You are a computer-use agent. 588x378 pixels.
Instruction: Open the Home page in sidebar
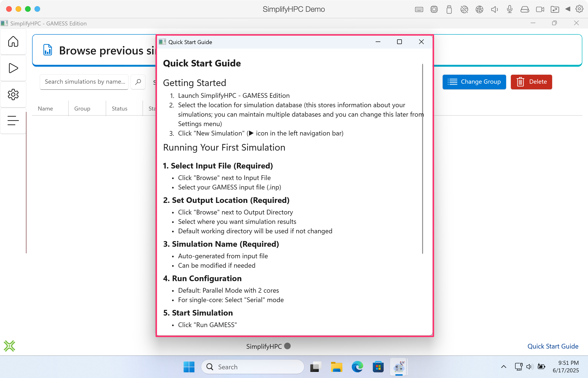click(13, 41)
